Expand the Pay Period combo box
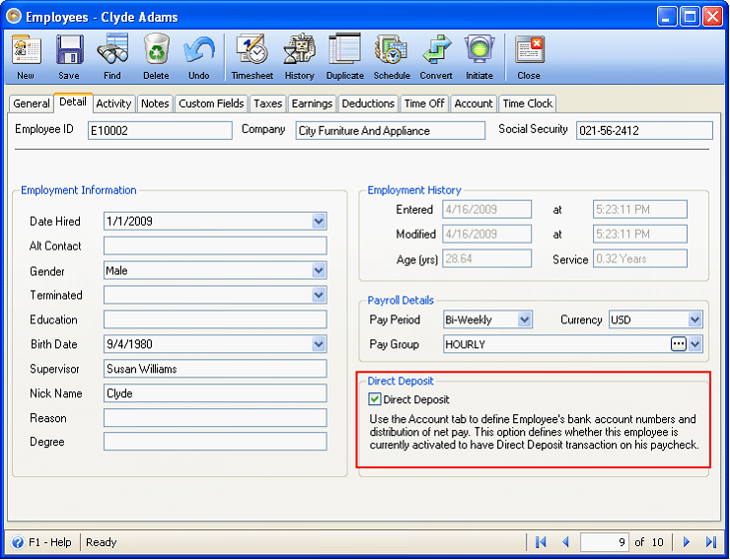This screenshot has height=560, width=730. pos(524,319)
